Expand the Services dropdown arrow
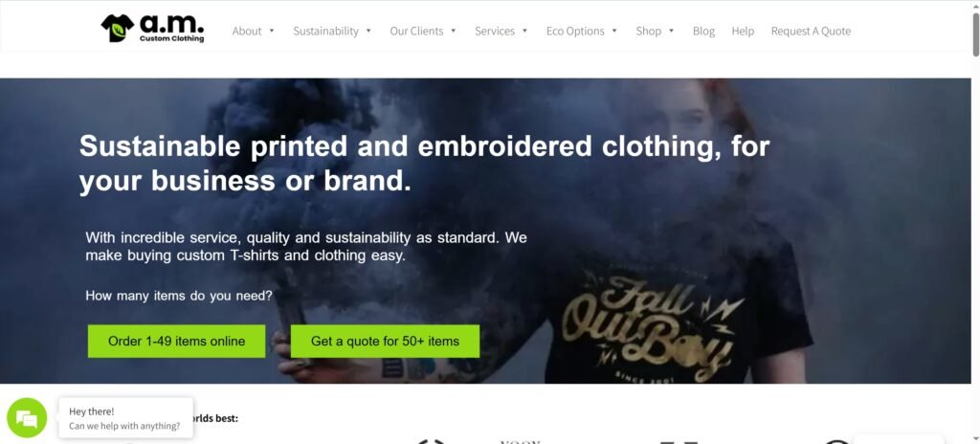 (x=525, y=31)
